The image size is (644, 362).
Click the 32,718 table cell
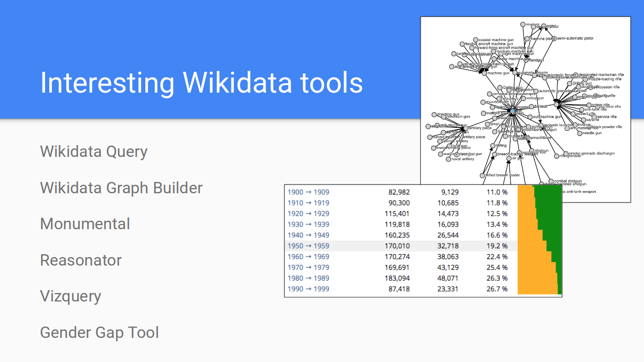tap(448, 246)
